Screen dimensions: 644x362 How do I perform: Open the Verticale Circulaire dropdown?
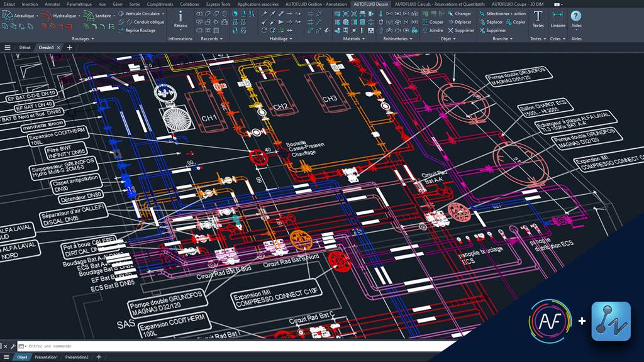point(163,14)
